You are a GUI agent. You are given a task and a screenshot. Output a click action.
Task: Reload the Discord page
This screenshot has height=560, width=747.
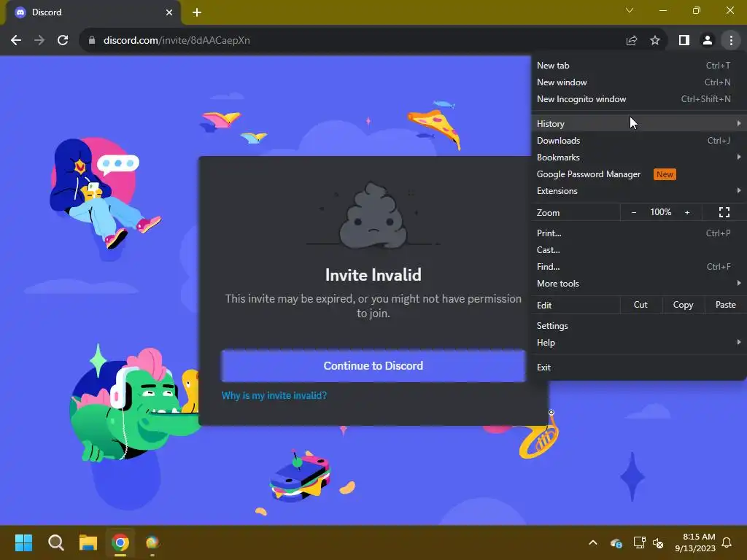point(63,41)
